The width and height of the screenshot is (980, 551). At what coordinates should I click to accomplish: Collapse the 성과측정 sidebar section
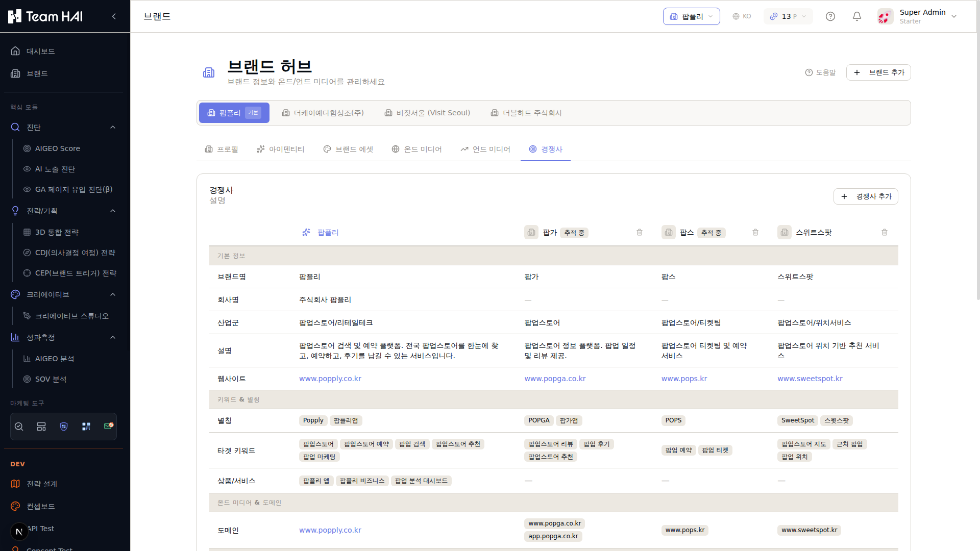113,337
